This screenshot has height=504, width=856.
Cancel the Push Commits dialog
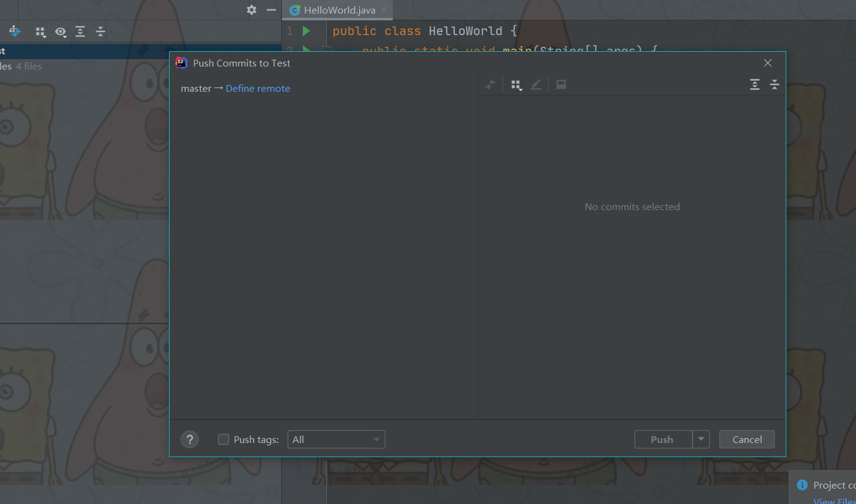[x=747, y=439]
